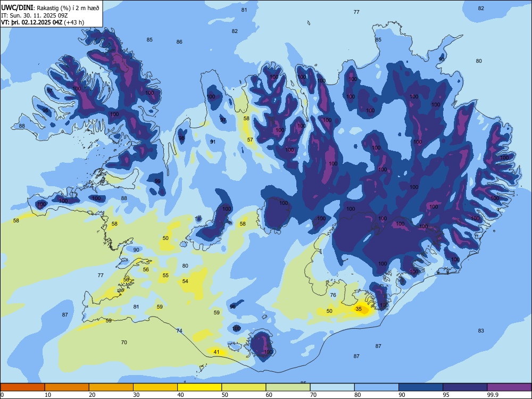Screen dimensions: 532x399
Task: Click the map value '96'
Action: [232, 306]
